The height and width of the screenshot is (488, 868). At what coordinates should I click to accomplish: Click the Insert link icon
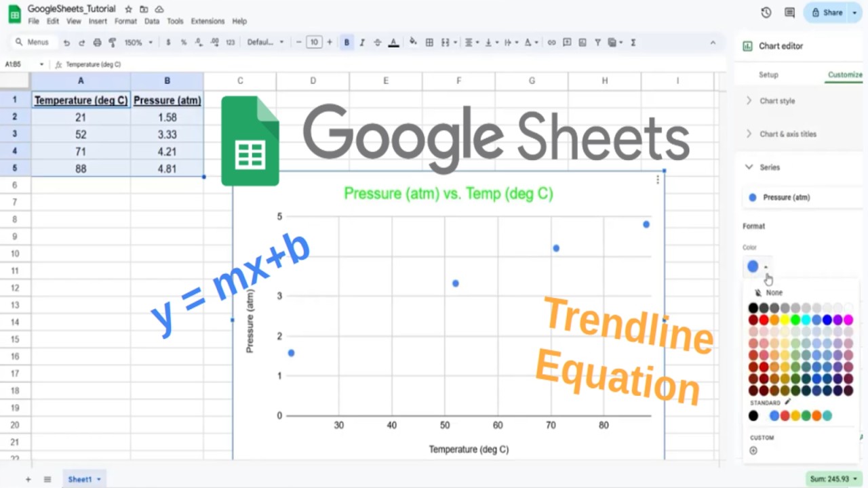551,42
